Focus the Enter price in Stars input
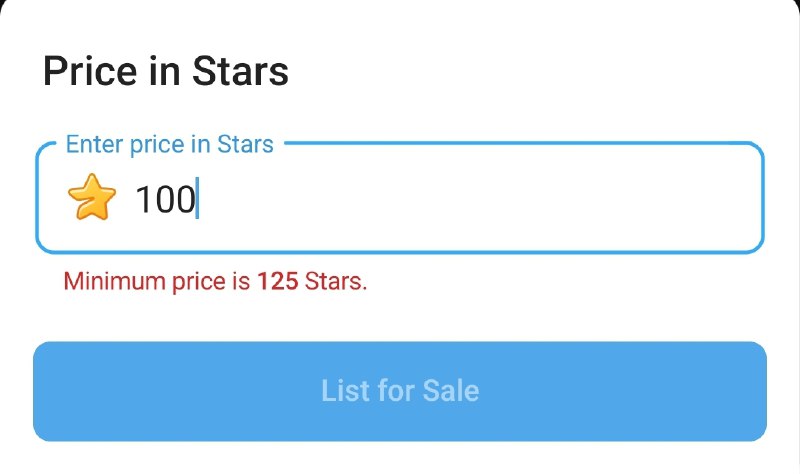Screen dimensions: 800x474 pyautogui.click(x=400, y=198)
